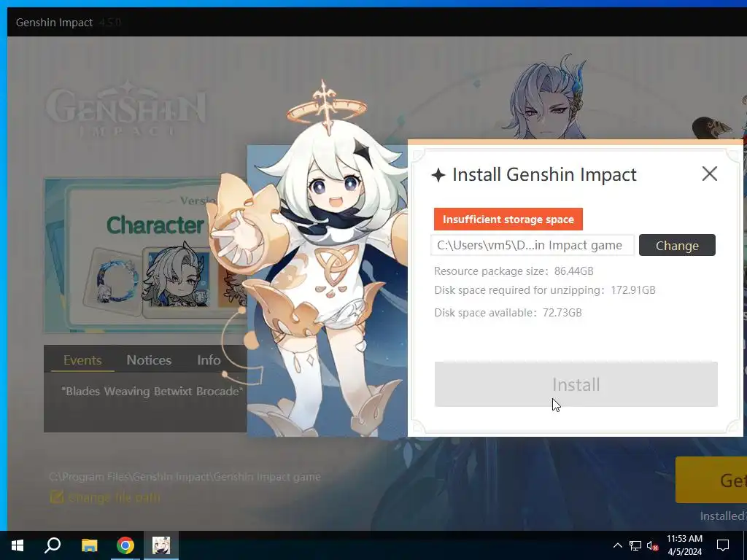Open File Explorer from taskbar
The image size is (747, 560).
pos(89,545)
